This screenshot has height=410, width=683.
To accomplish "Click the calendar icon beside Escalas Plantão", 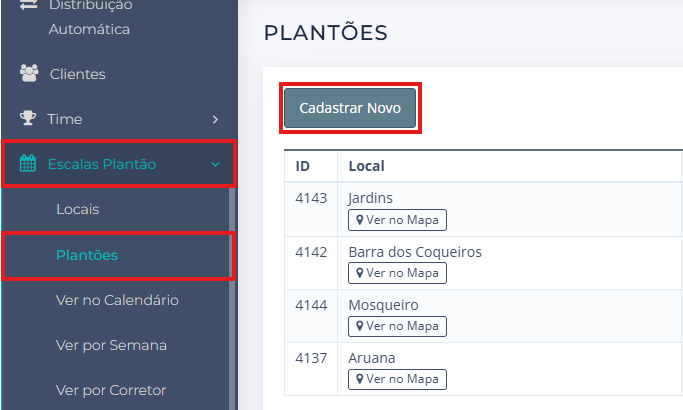I will point(29,164).
